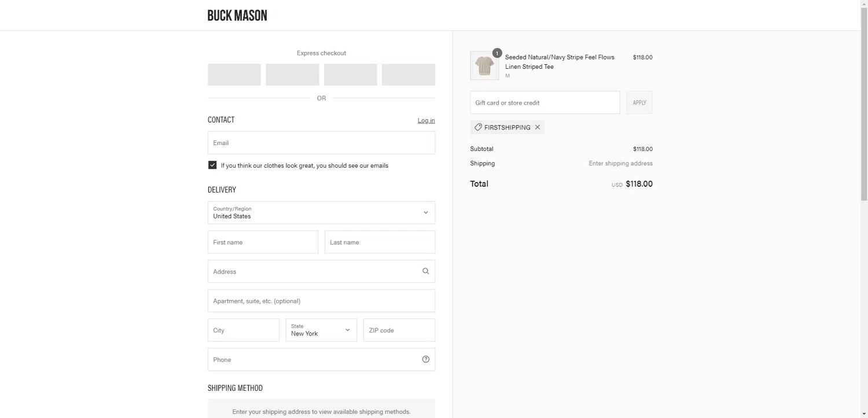Click the Total amount '$118.00'

click(639, 184)
